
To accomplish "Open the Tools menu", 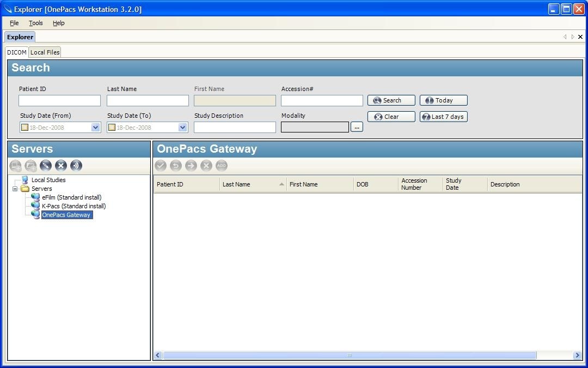I will tap(36, 23).
